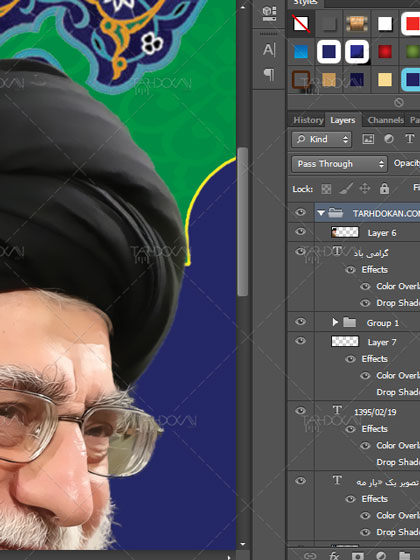Toggle Color Overlay visibility under Layer 7
This screenshot has width=420, height=560.
tap(365, 375)
